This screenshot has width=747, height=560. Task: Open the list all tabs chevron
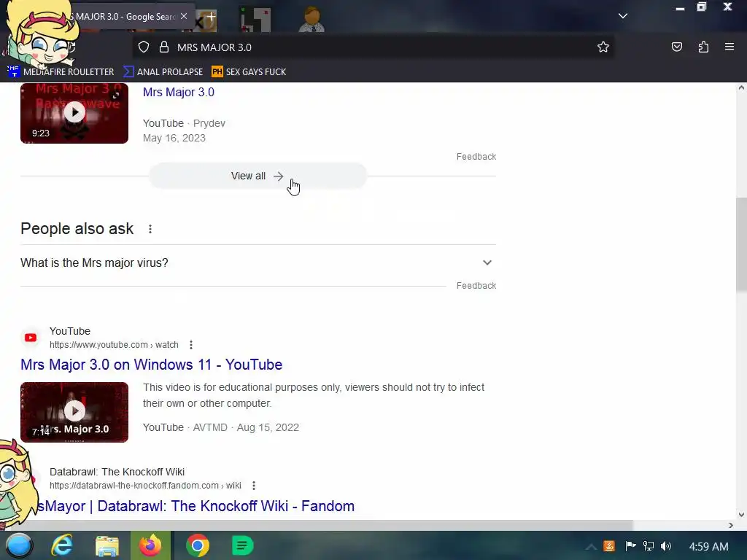tap(623, 16)
